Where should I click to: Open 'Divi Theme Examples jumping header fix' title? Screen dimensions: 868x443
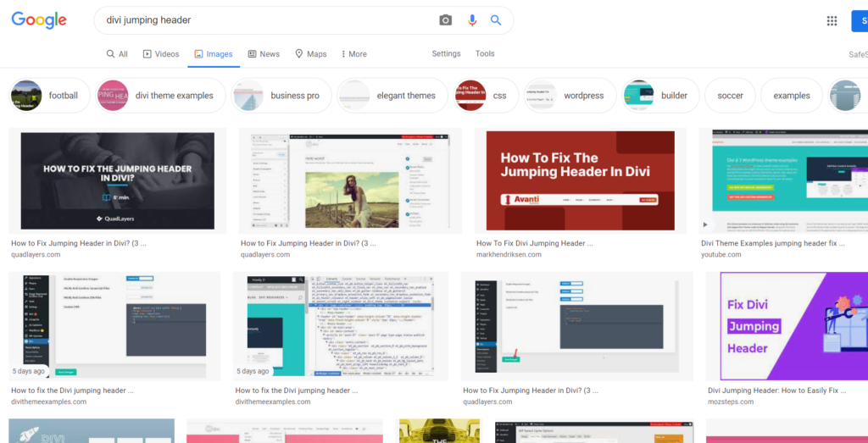click(773, 243)
